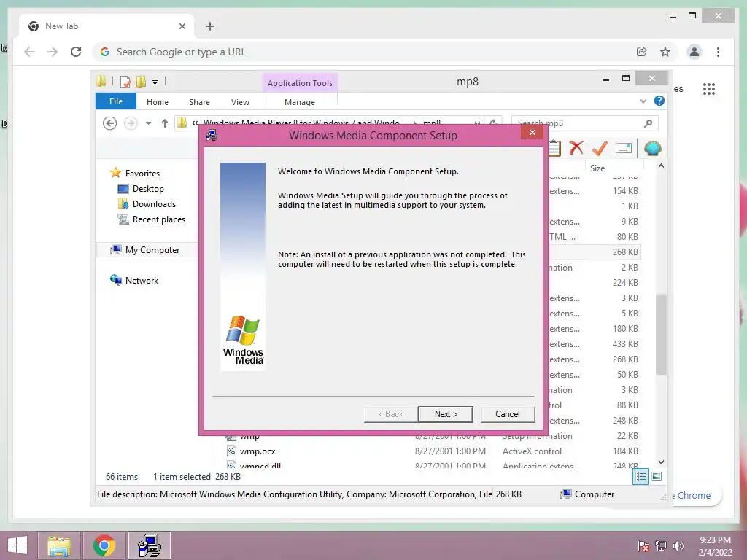Click the search magnifier icon in Explorer
747x560 pixels.
tap(648, 123)
